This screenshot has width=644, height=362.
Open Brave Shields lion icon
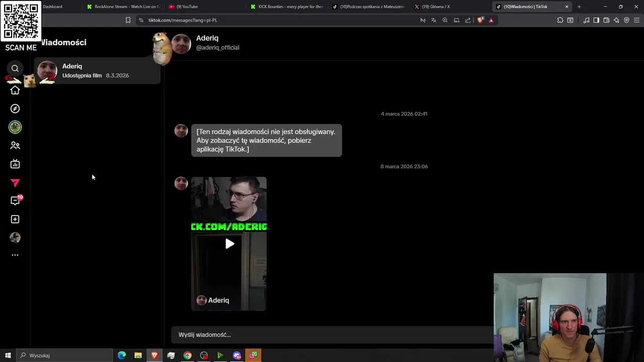(x=480, y=20)
